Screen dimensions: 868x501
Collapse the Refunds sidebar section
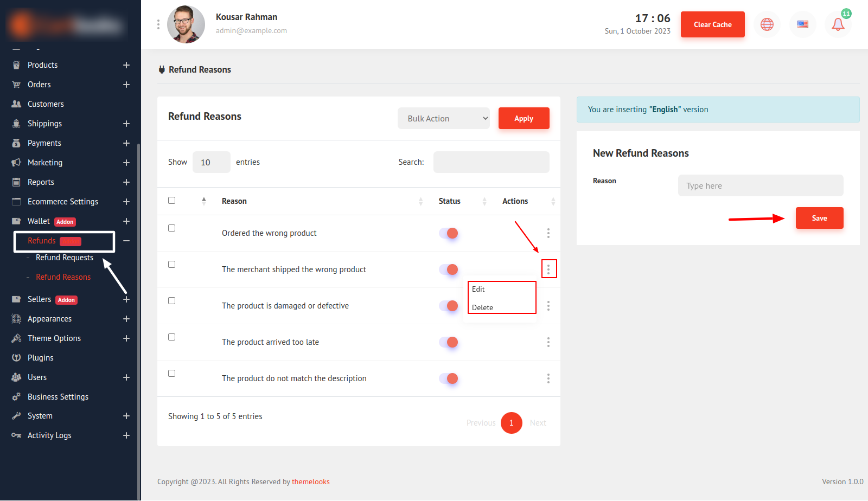coord(126,241)
